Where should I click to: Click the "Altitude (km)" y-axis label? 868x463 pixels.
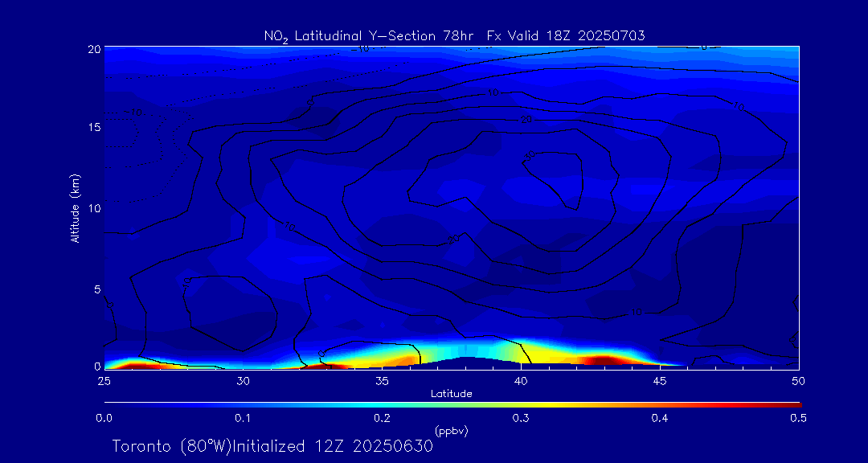click(x=76, y=207)
